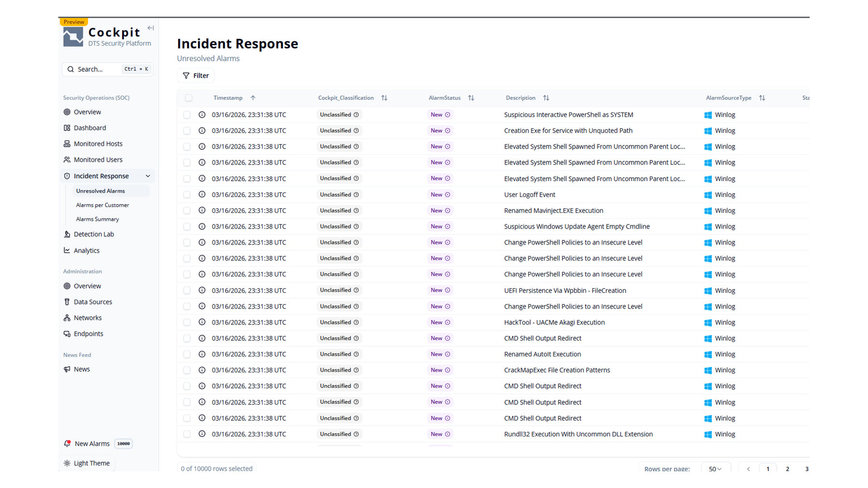Image resolution: width=868 pixels, height=488 pixels.
Task: Open details icon for Suspicious Interactive PowerShell row
Action: tap(202, 115)
